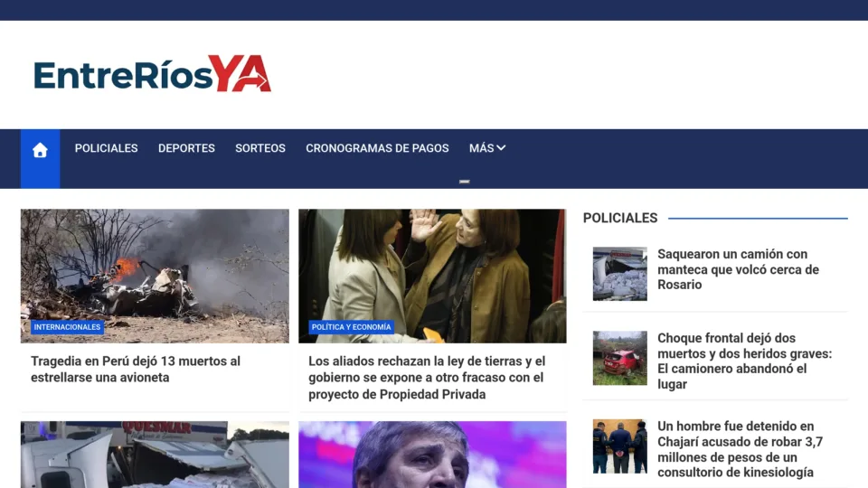The image size is (868, 488).
Task: Open CRONOGRAMAS DE PAGOS section
Action: tap(377, 148)
